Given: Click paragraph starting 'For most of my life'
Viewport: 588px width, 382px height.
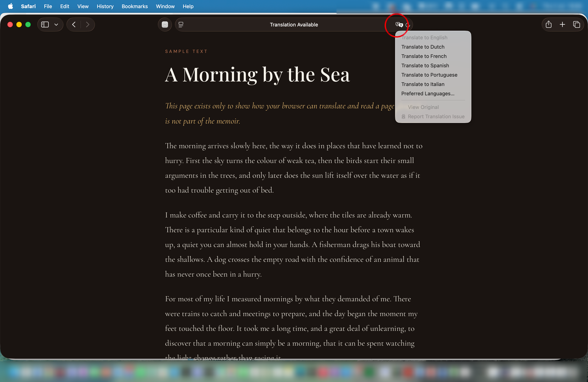Looking at the screenshot, I should pos(292,328).
